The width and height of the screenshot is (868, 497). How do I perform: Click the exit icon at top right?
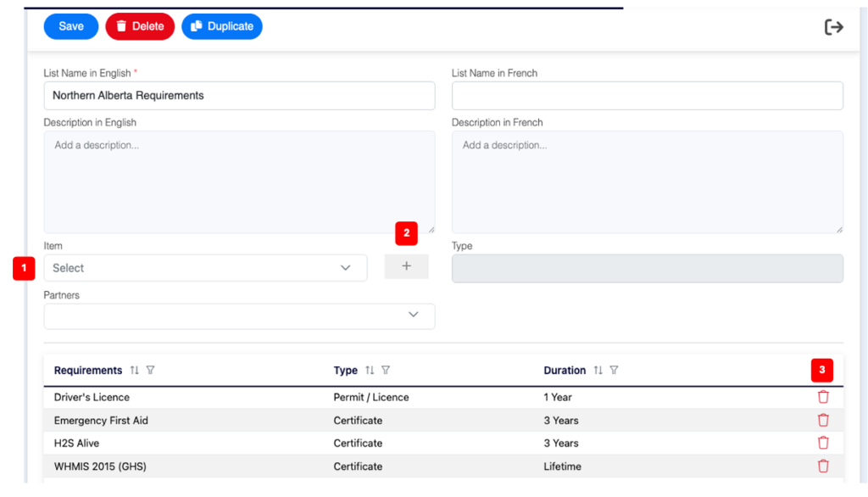click(834, 26)
